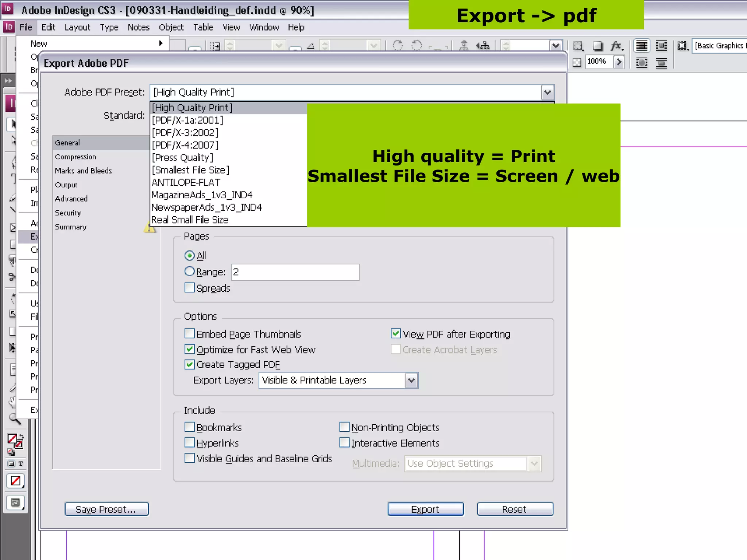Open the control panel dropdown left of the effect icons
This screenshot has width=747, height=560.
[556, 46]
